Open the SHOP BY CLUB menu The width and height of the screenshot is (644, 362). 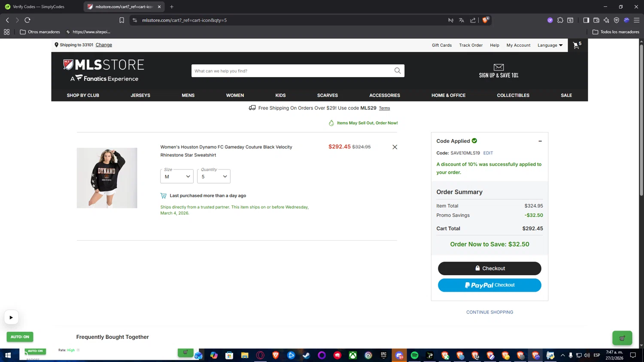click(83, 95)
